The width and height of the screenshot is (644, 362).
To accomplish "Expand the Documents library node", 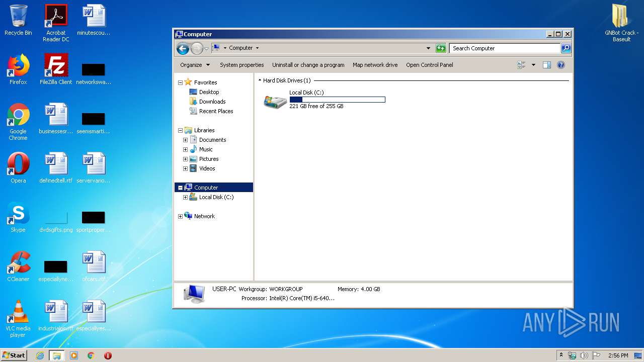I will 185,140.
